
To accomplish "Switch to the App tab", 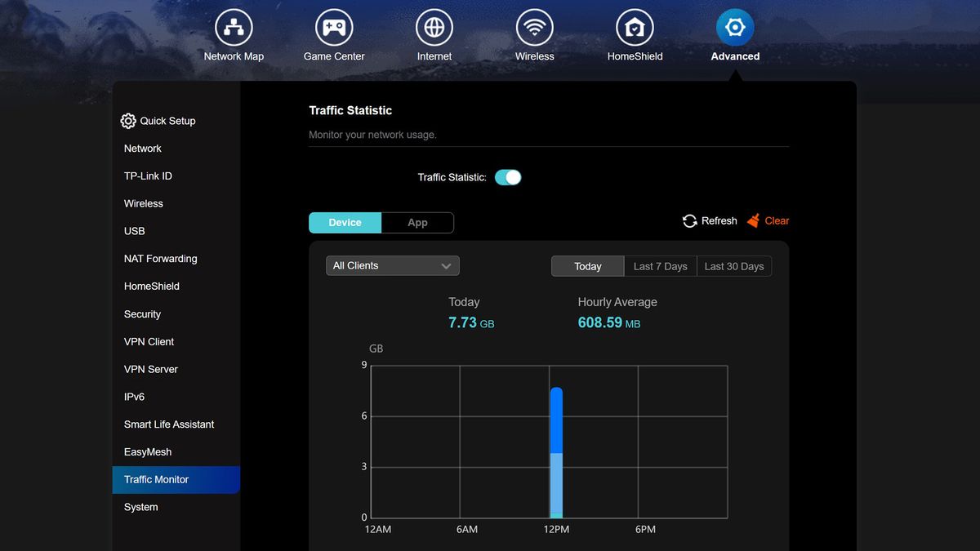I will click(x=417, y=222).
